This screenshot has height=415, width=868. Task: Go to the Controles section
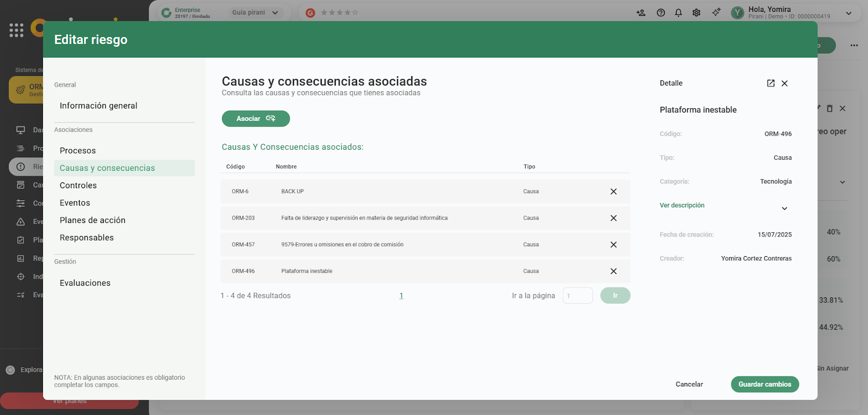pyautogui.click(x=78, y=186)
